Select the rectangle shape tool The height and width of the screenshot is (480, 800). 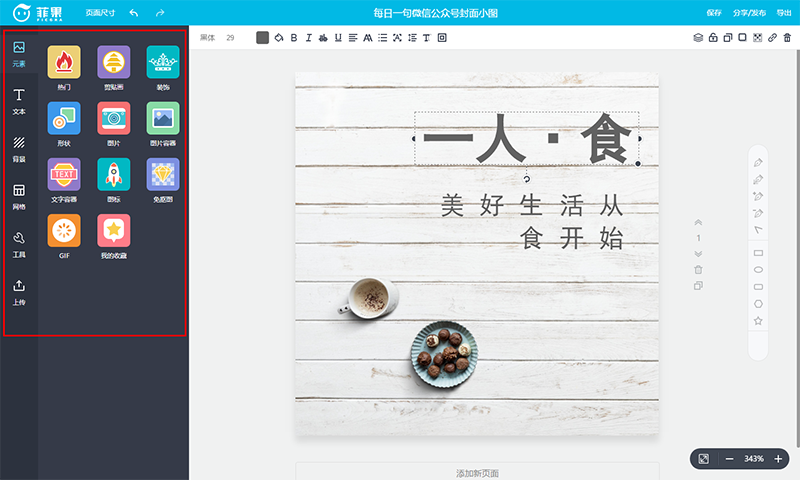point(758,253)
